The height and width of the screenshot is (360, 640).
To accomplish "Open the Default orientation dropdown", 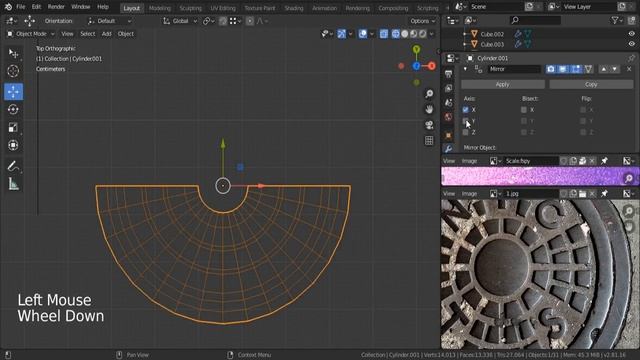I will click(109, 21).
